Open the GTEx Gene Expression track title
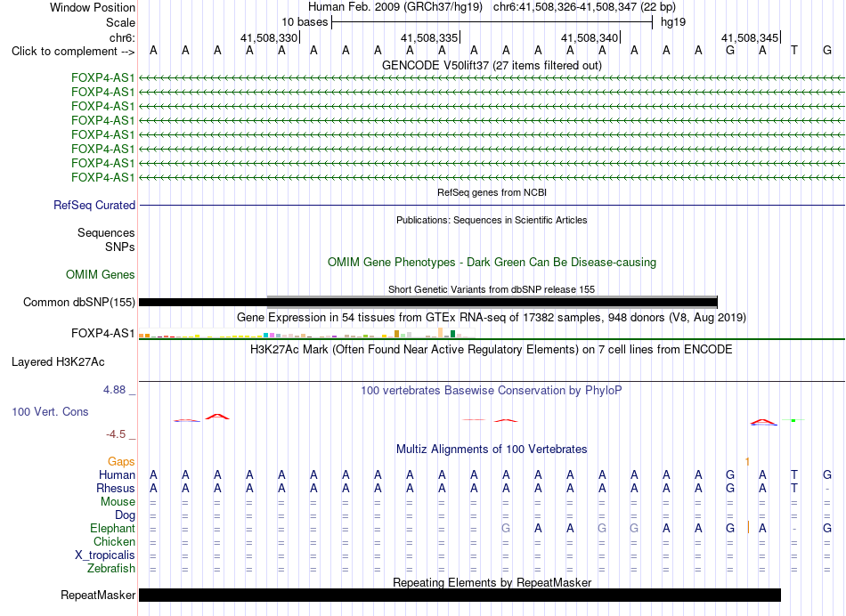 (x=492, y=317)
